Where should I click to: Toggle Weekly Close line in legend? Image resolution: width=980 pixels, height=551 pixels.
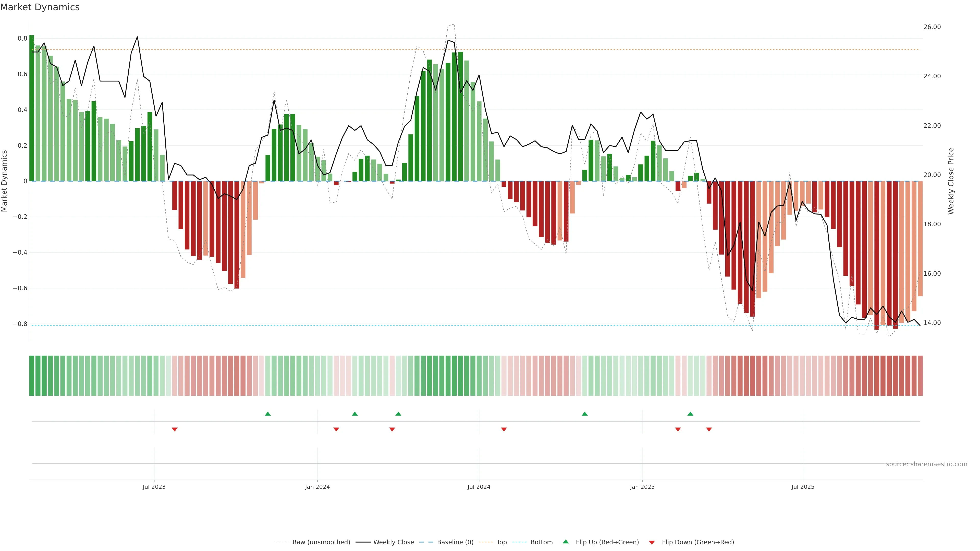coord(393,542)
